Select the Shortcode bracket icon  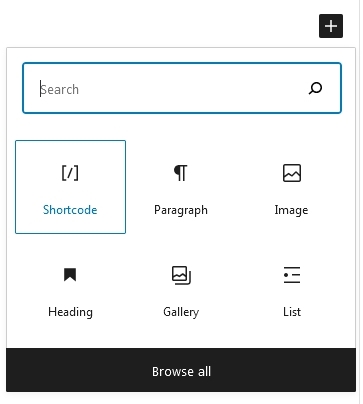click(70, 173)
